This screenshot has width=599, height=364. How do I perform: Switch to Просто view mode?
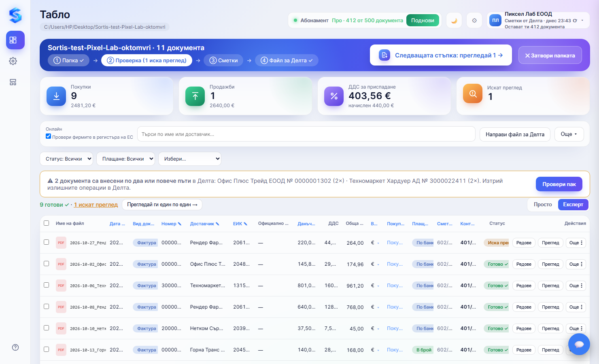[x=543, y=205]
